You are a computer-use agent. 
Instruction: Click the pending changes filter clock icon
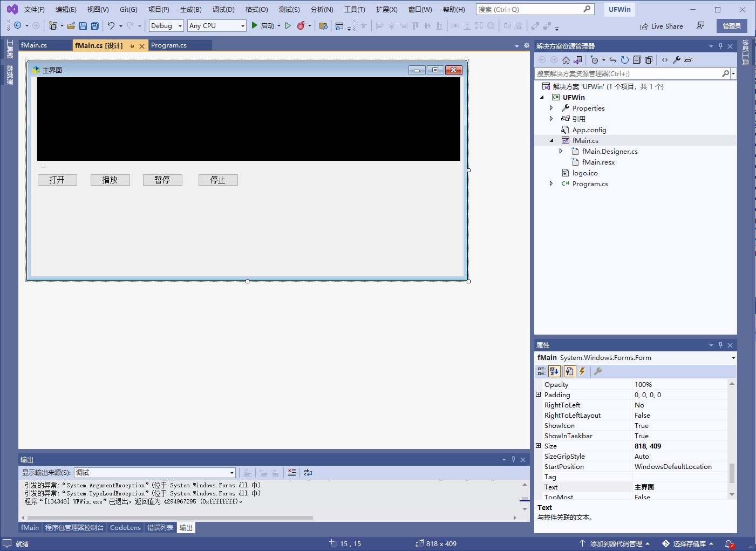(595, 60)
